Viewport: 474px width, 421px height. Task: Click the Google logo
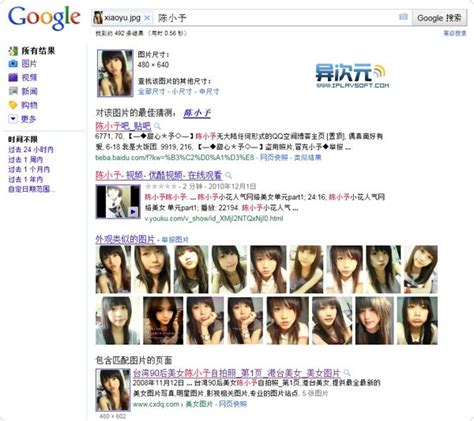44,18
